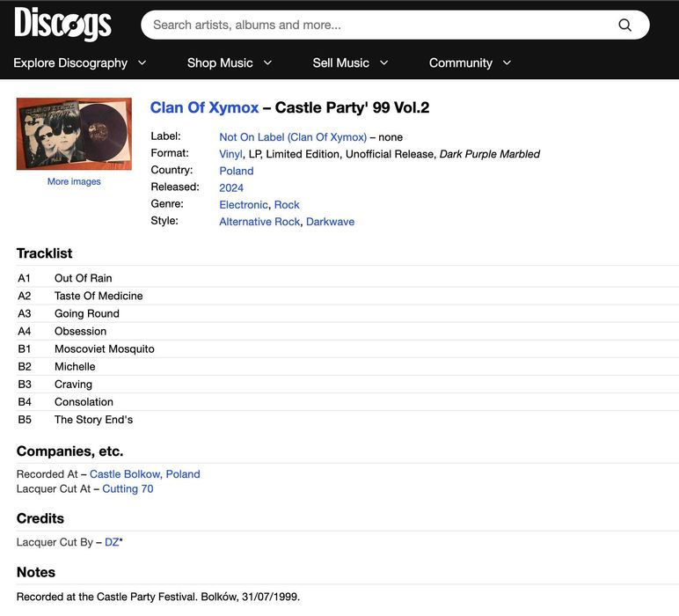The image size is (679, 616).
Task: Follow the Not On Label link
Action: pyautogui.click(x=293, y=137)
